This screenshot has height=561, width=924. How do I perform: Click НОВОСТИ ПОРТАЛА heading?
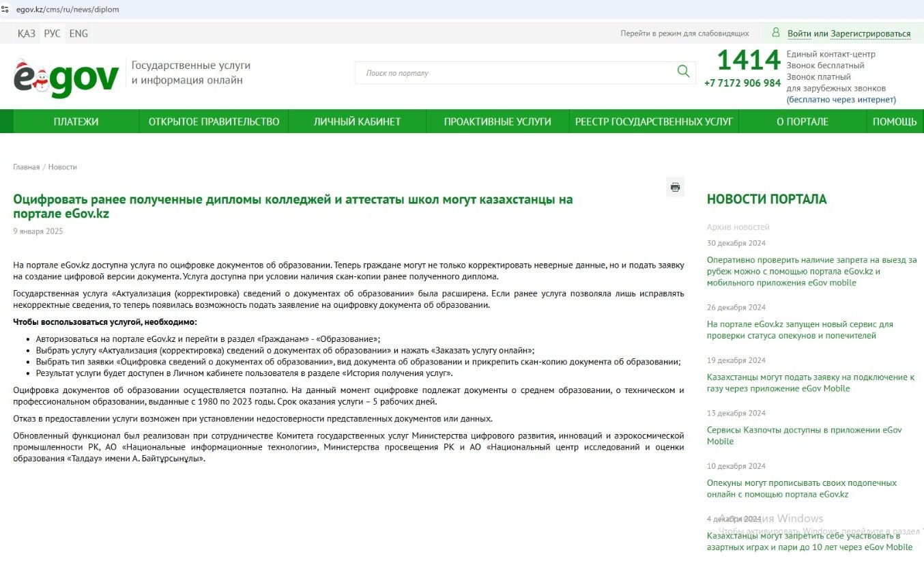766,199
